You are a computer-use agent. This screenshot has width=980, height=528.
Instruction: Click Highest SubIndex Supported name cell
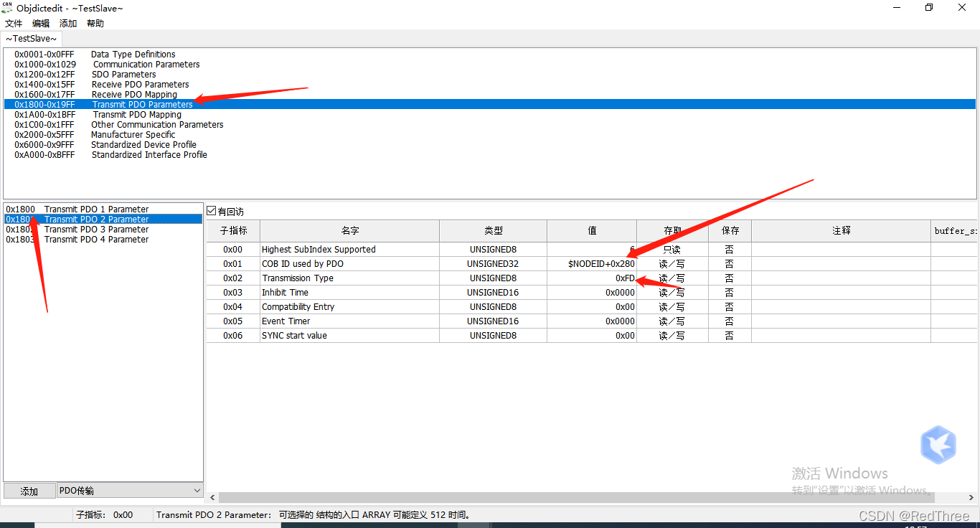pos(349,250)
